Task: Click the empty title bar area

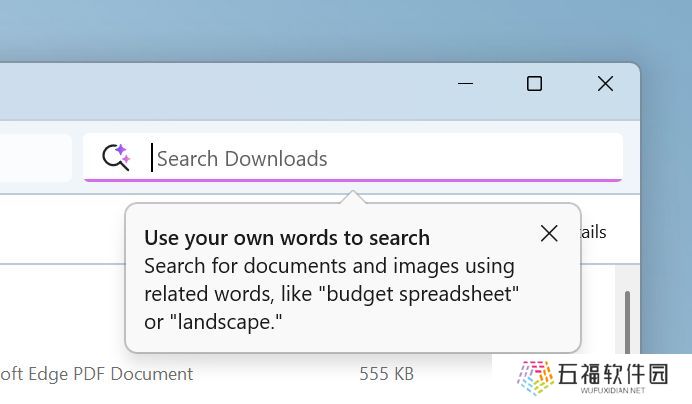Action: coord(221,91)
